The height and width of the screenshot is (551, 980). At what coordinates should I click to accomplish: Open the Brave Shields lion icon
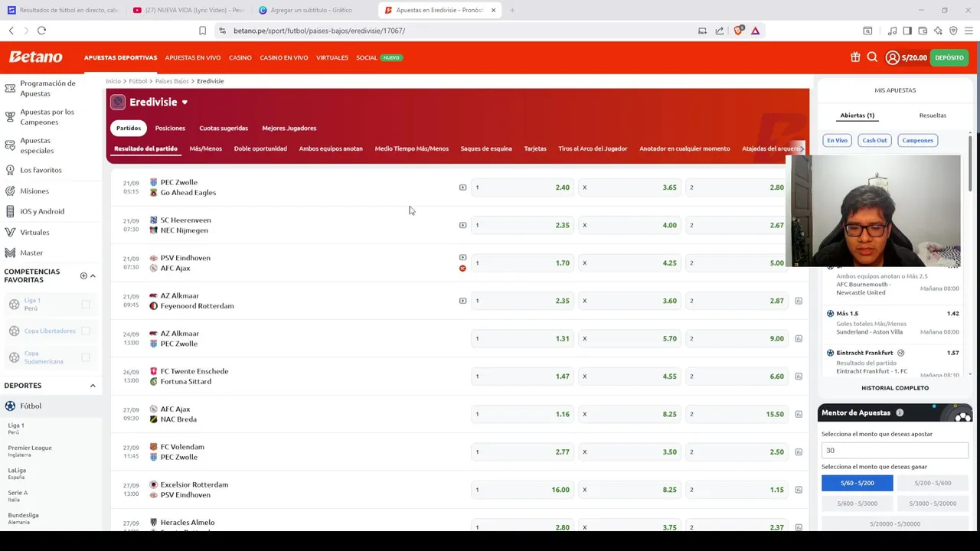pos(738,31)
